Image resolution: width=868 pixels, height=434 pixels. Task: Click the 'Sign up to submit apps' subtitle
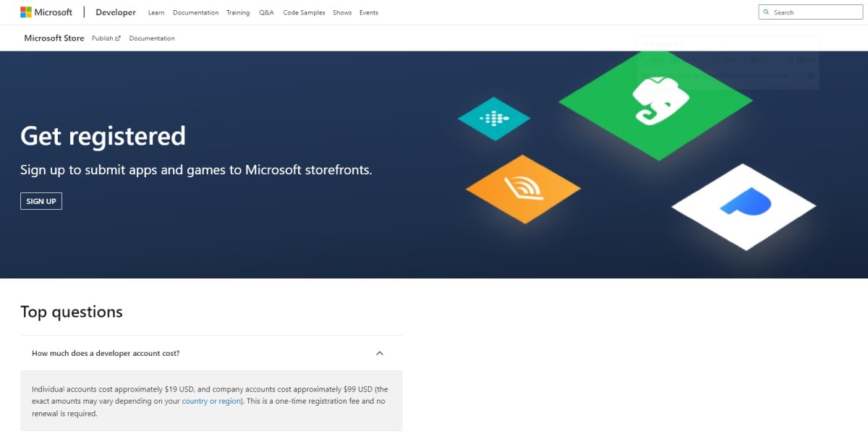196,170
